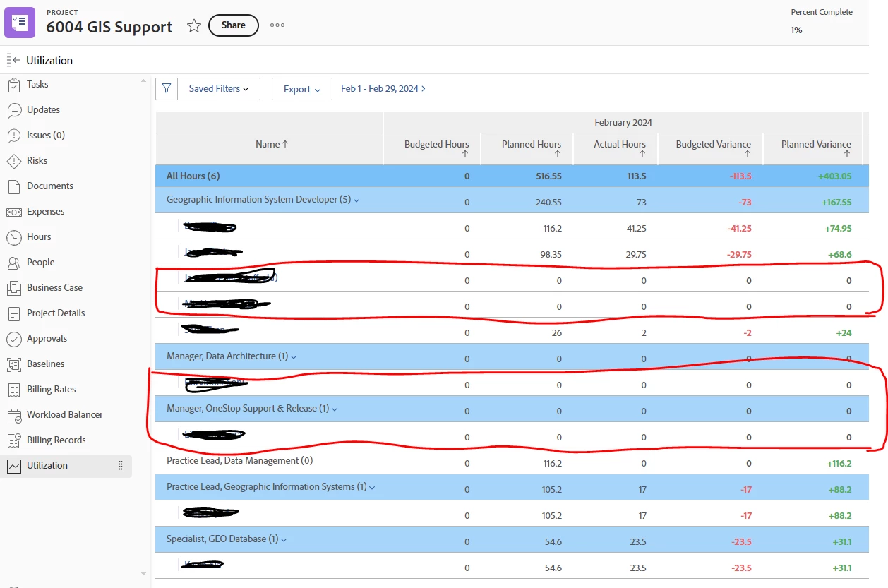Open the Feb 1 - Feb 29, 2024 date range

[x=383, y=89]
